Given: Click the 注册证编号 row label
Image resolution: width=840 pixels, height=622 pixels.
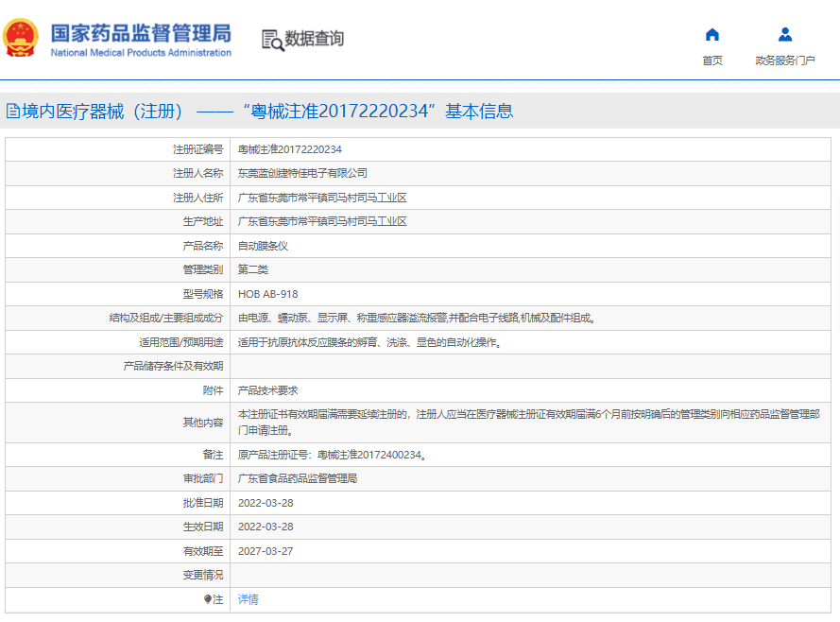Looking at the screenshot, I should pyautogui.click(x=197, y=149).
